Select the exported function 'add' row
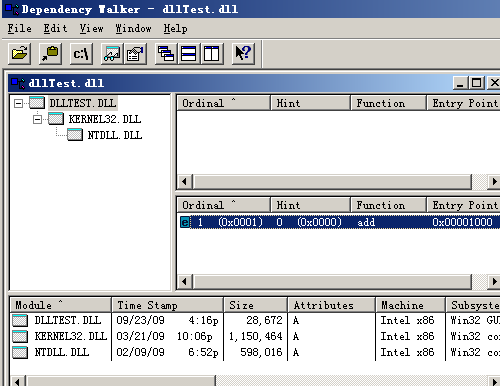 click(x=339, y=222)
